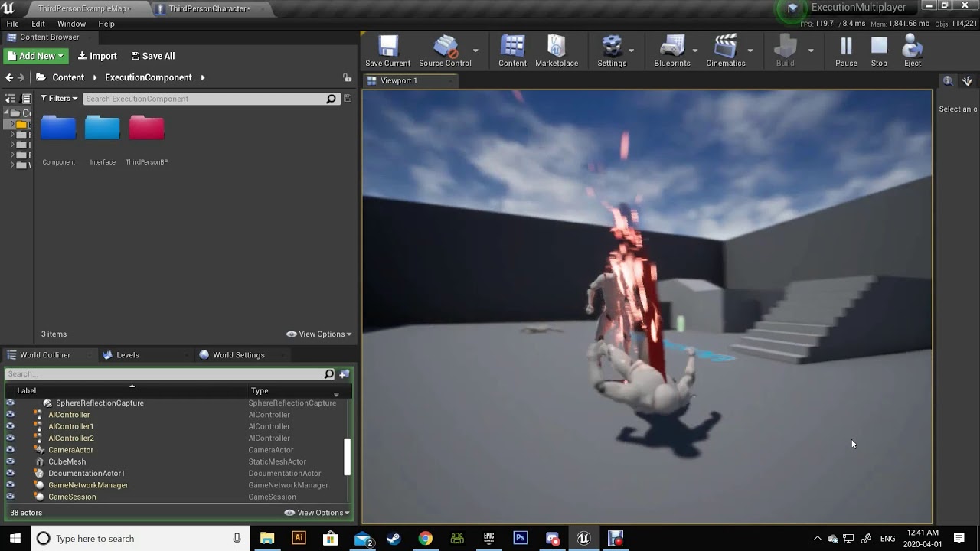Click the Content breadcrumb
Image resolution: width=980 pixels, height=551 pixels.
[68, 77]
